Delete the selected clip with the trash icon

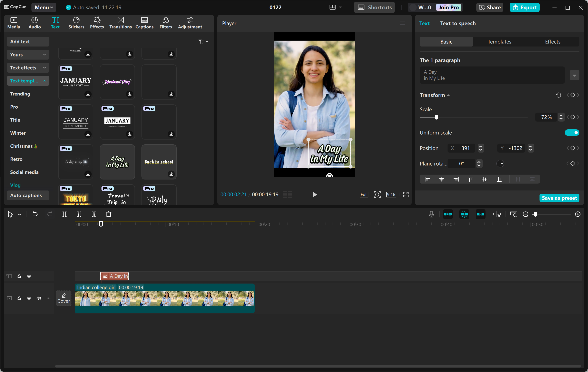(109, 214)
